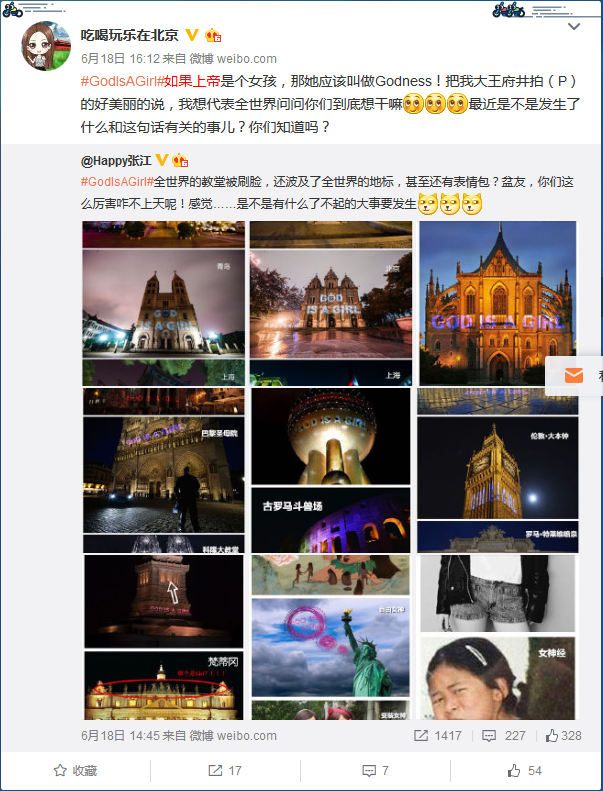Screen dimensions: 603x791
Task: Open the 吃喝玩乐在北京 profile avatar
Action: [x=46, y=46]
